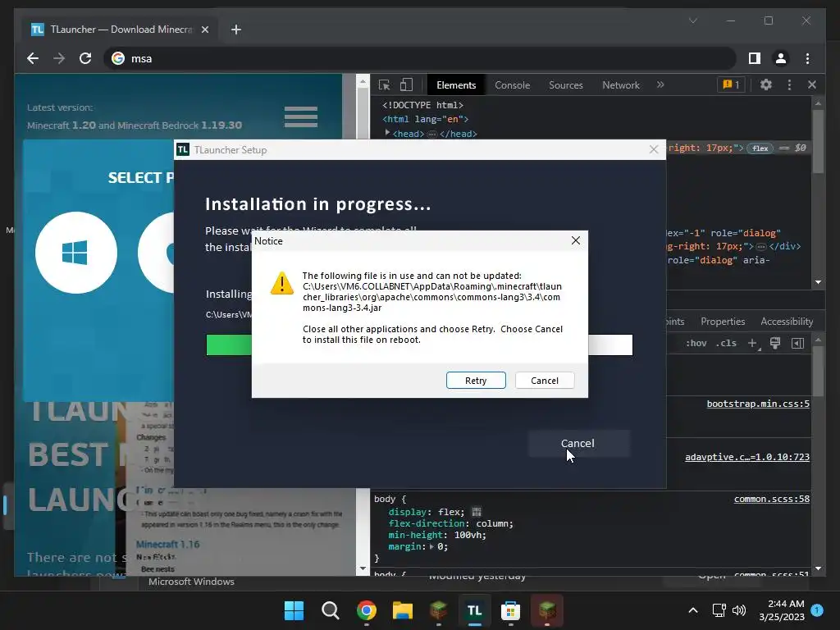Screen dimensions: 840x630
Task: Select Windows platform circle icon
Action: [x=76, y=253]
